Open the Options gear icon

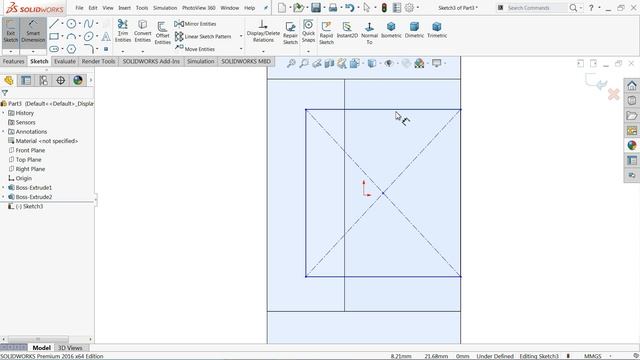(x=409, y=8)
